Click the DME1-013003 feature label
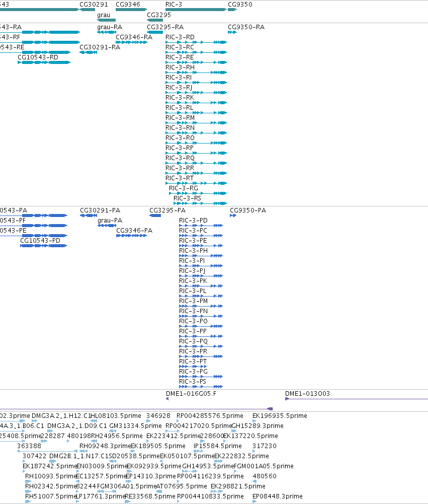This screenshot has height=504, width=428. [x=307, y=394]
